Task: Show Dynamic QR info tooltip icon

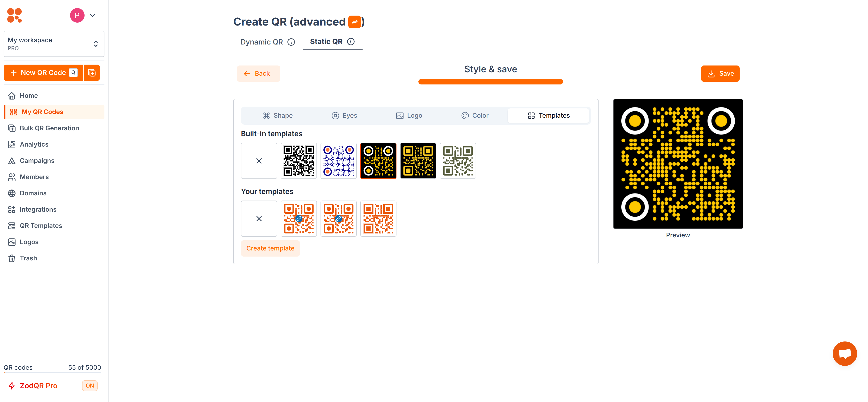Action: (x=291, y=42)
